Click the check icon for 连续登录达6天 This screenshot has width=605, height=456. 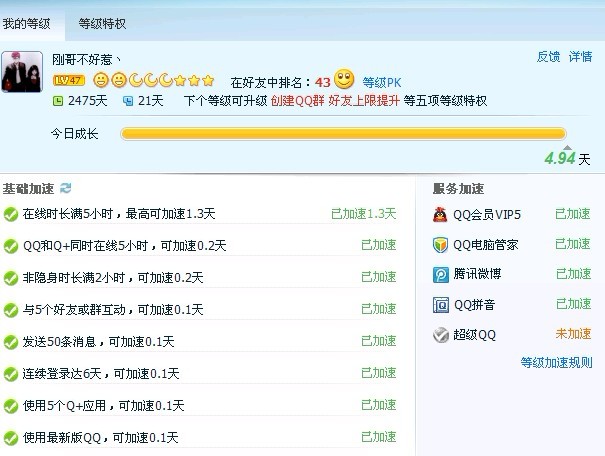click(11, 374)
